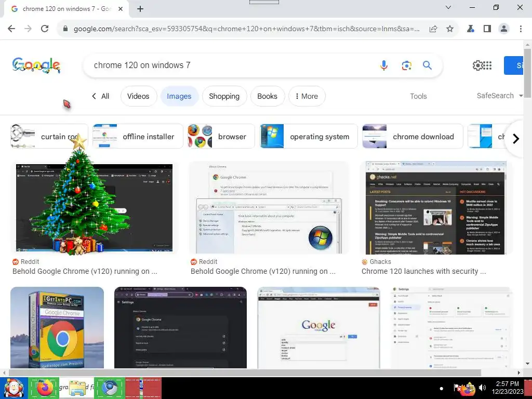
Task: View site info via the padlock icon
Action: coord(65,29)
